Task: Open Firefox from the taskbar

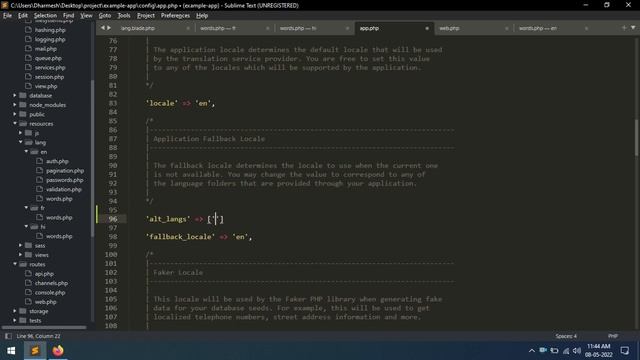Action: pos(58,351)
